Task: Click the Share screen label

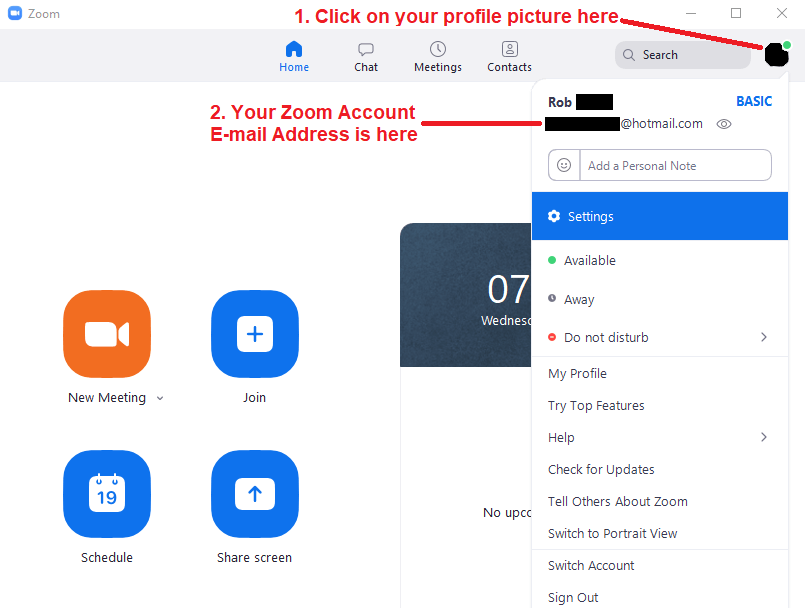Action: 255,558
